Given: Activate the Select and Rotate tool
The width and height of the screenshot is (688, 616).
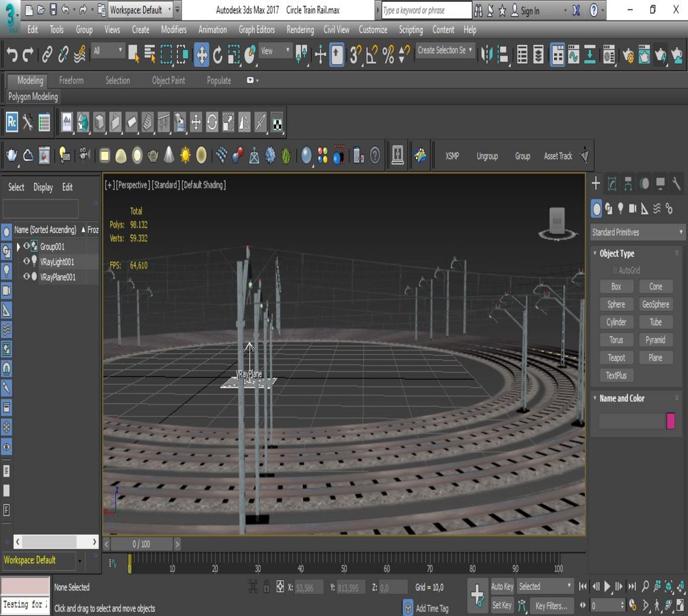Looking at the screenshot, I should tap(217, 55).
